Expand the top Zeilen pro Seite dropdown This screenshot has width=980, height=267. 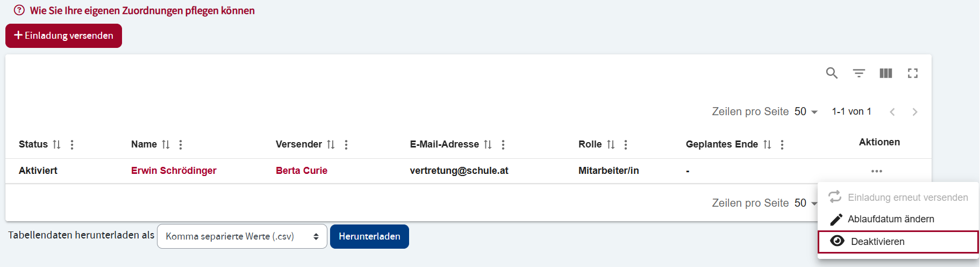coord(806,112)
